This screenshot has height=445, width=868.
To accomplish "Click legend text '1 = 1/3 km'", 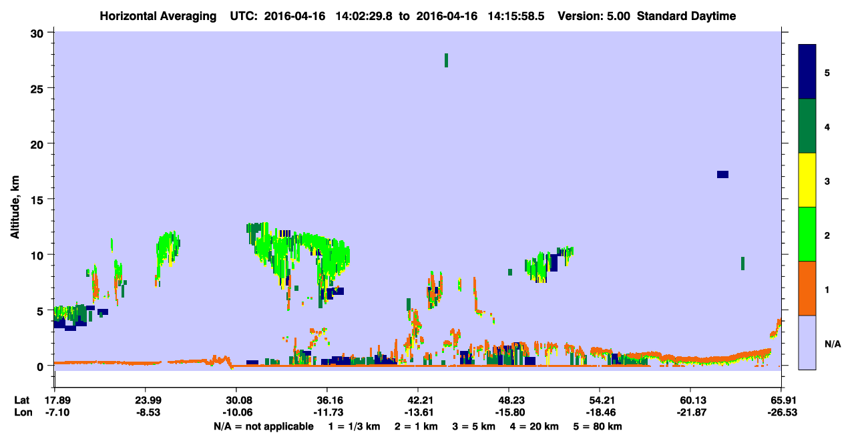I will tap(355, 426).
